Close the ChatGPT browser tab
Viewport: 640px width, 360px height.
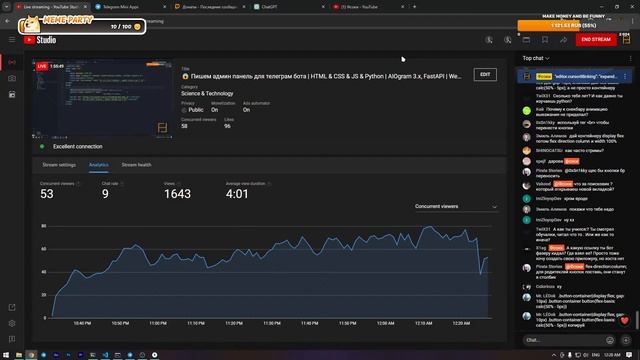click(323, 7)
